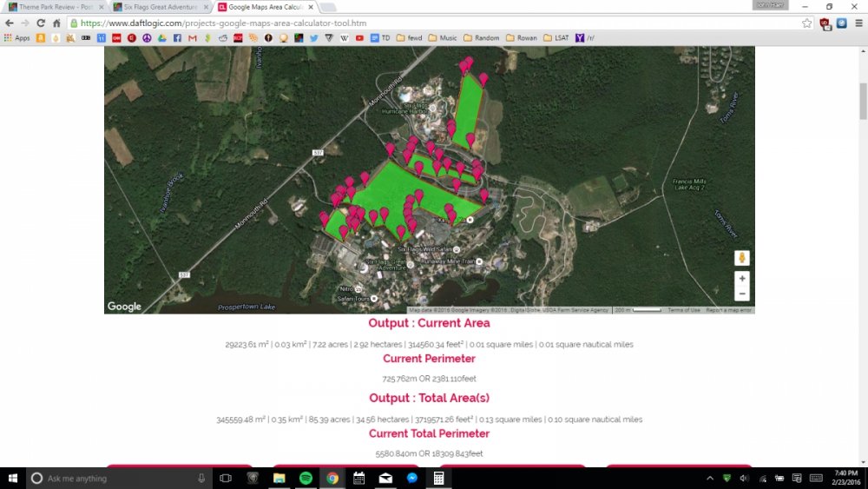Viewport: 868px width, 489px height.
Task: Expand the Random bookmarks folder
Action: pos(482,38)
